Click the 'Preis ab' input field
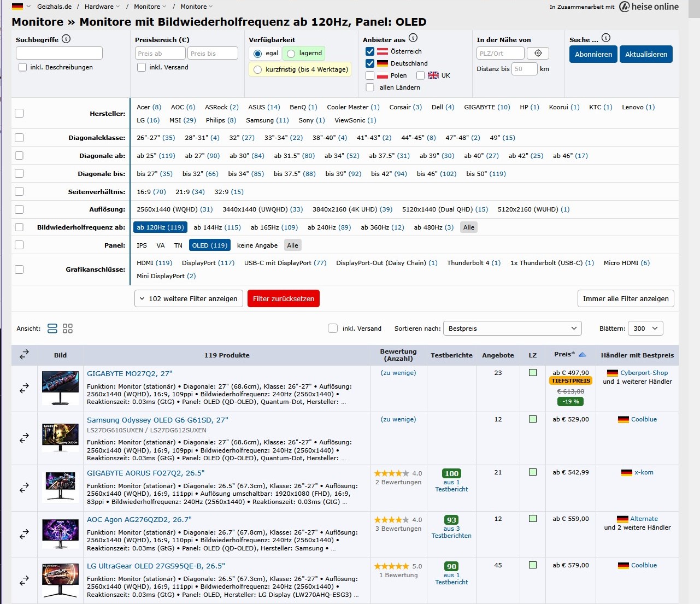The height and width of the screenshot is (604, 700). click(x=160, y=53)
